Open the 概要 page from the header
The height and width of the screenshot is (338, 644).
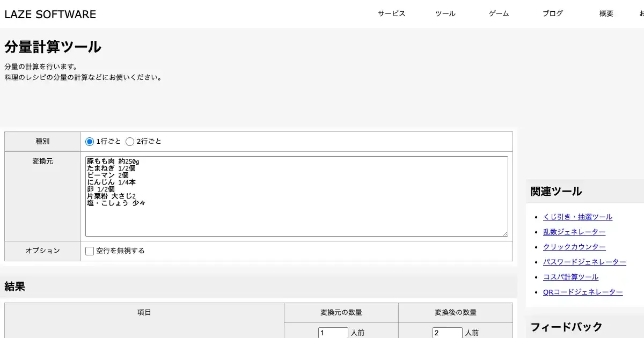click(x=606, y=14)
